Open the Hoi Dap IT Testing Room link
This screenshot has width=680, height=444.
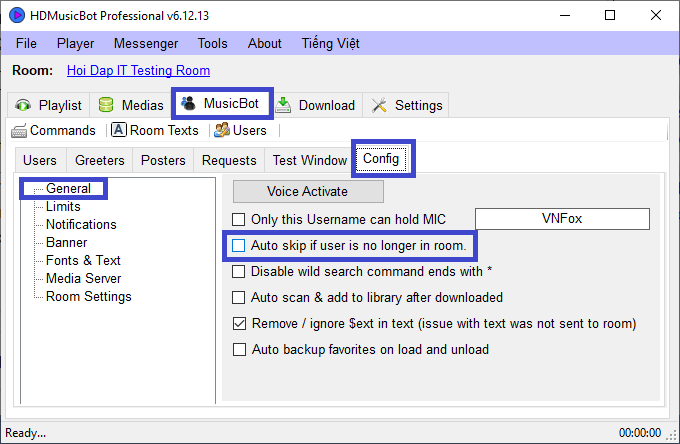pyautogui.click(x=138, y=71)
